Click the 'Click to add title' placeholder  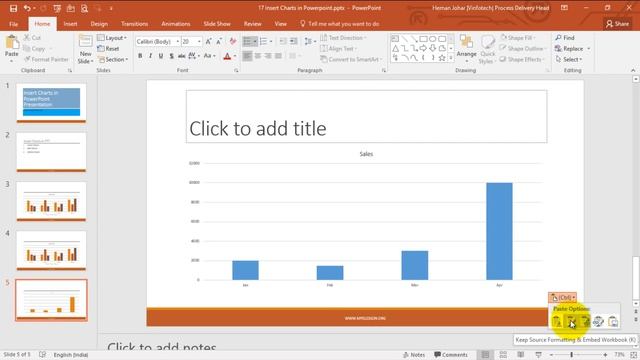point(366,117)
